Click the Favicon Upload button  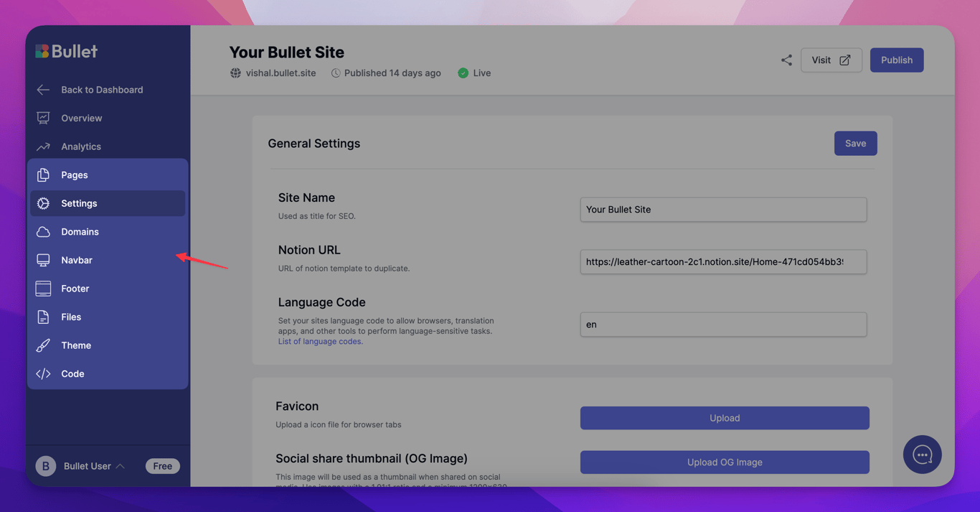point(725,418)
